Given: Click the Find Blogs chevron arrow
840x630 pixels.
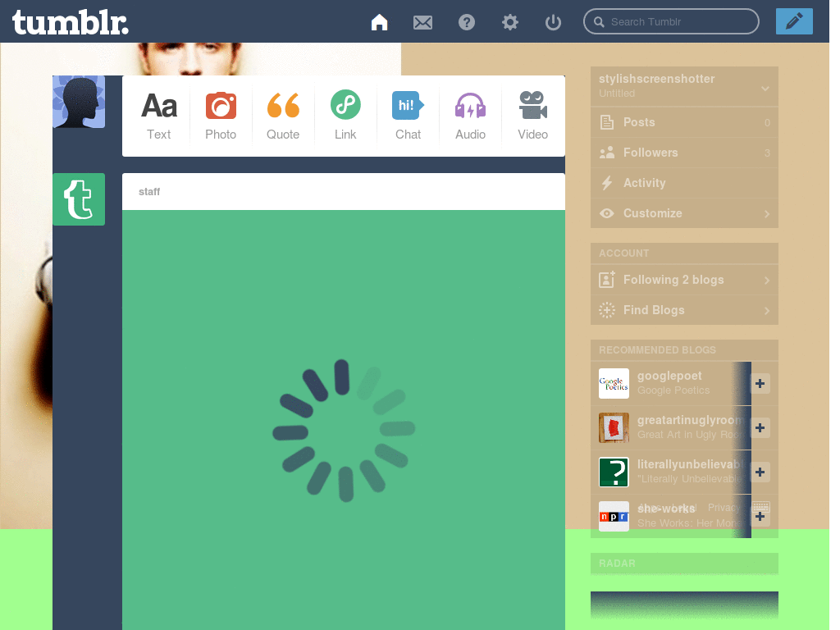Looking at the screenshot, I should (767, 311).
